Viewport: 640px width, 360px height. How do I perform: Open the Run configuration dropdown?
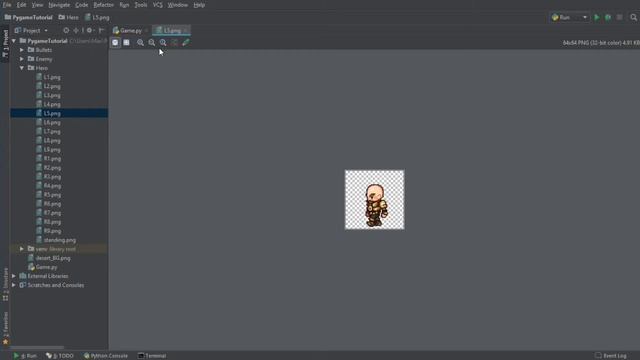[x=569, y=18]
